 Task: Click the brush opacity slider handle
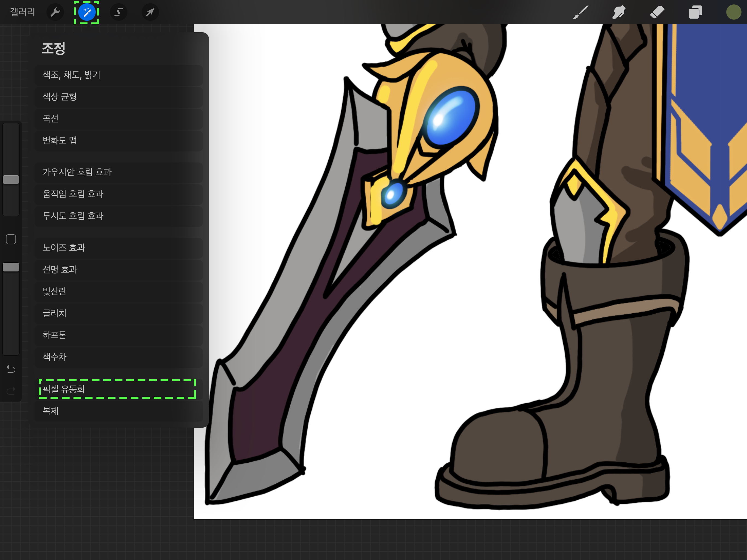[11, 267]
